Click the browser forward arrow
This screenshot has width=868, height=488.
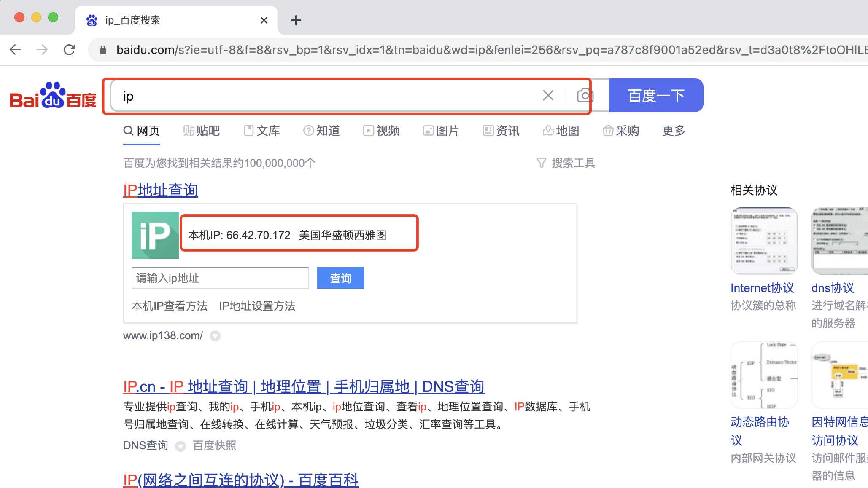pyautogui.click(x=42, y=49)
